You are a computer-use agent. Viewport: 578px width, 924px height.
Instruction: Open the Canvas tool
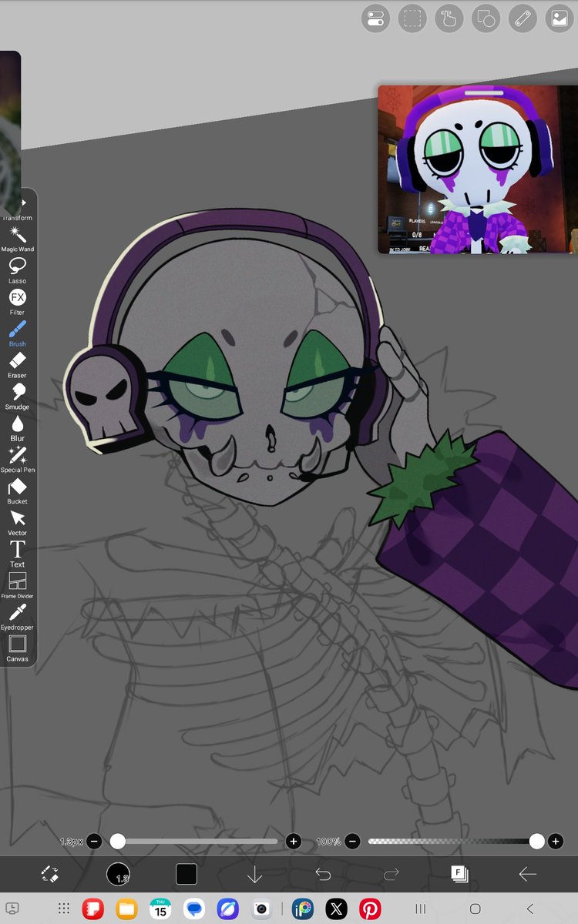click(x=17, y=649)
